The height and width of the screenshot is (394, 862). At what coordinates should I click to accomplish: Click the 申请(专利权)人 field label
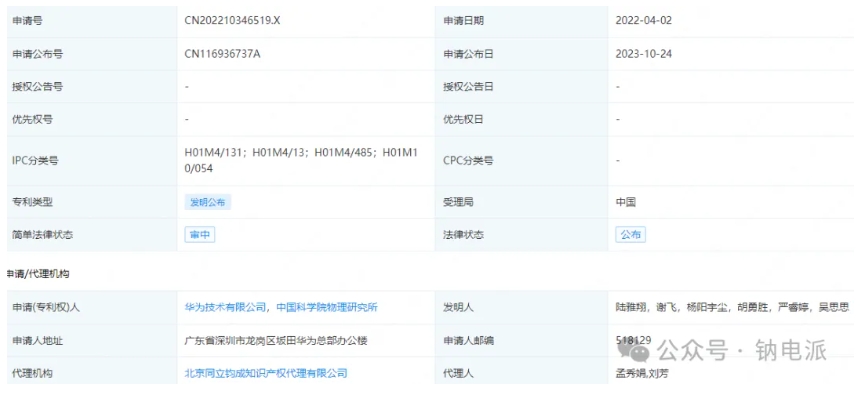coord(46,308)
